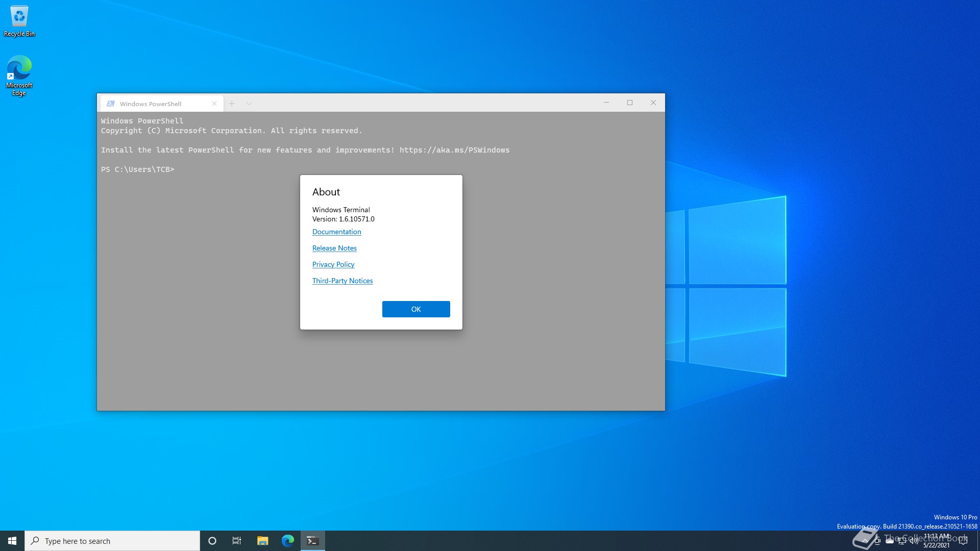The image size is (980, 551).
Task: Click the https://aka.ms/PSWindows URL text
Action: click(x=454, y=150)
